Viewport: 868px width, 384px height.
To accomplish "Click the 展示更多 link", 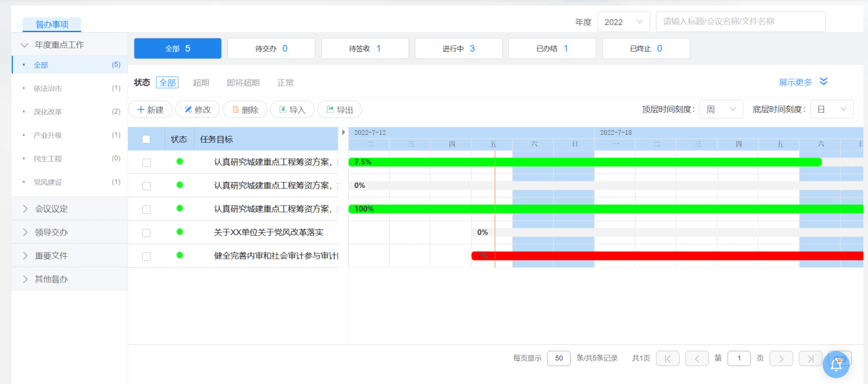I will click(795, 82).
